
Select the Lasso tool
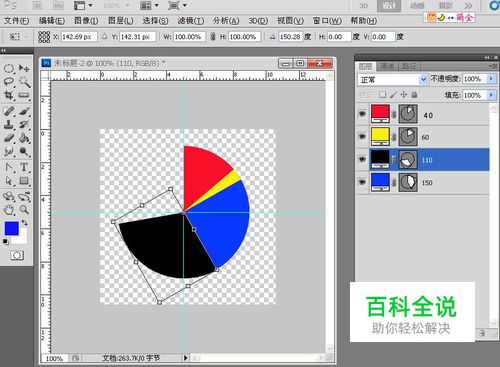point(9,82)
